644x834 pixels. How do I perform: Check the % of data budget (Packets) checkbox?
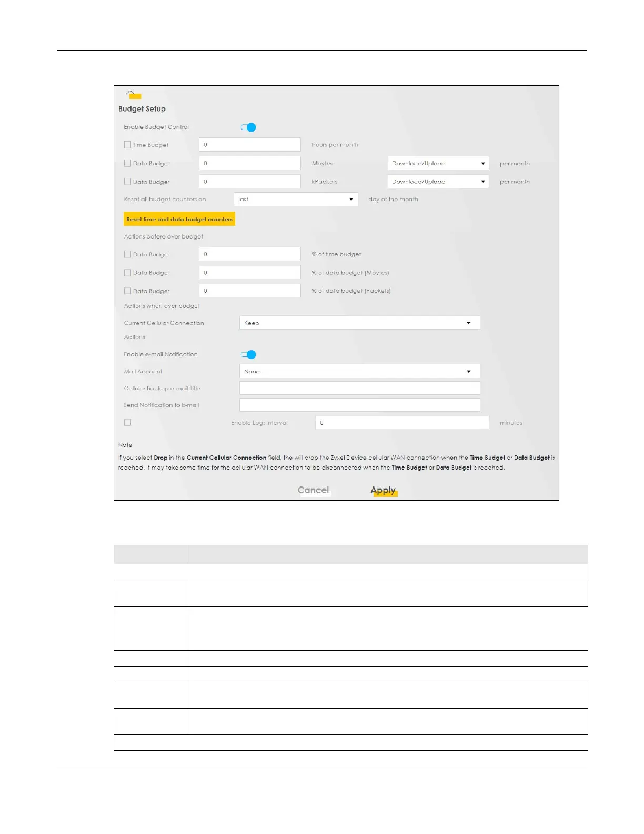pyautogui.click(x=127, y=291)
